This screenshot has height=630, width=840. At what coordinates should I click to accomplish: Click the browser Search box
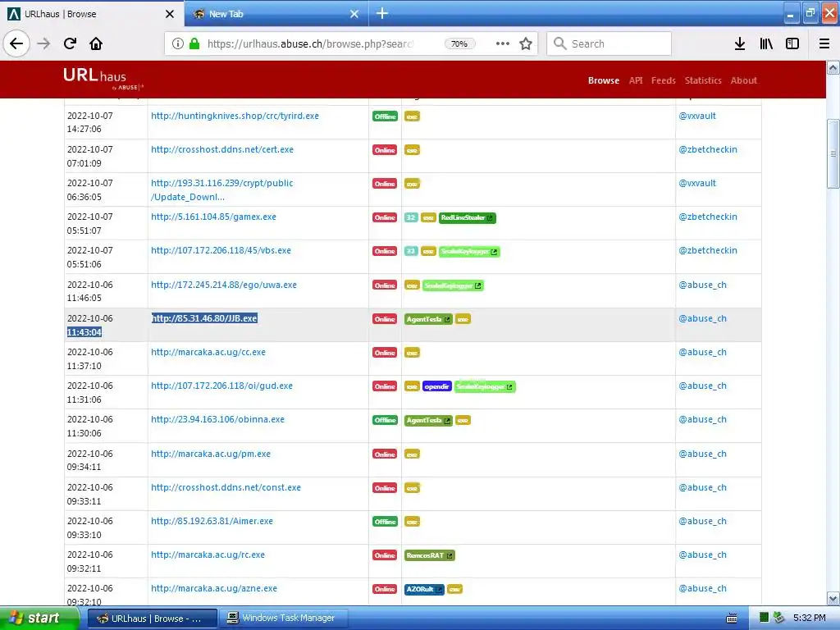[609, 43]
